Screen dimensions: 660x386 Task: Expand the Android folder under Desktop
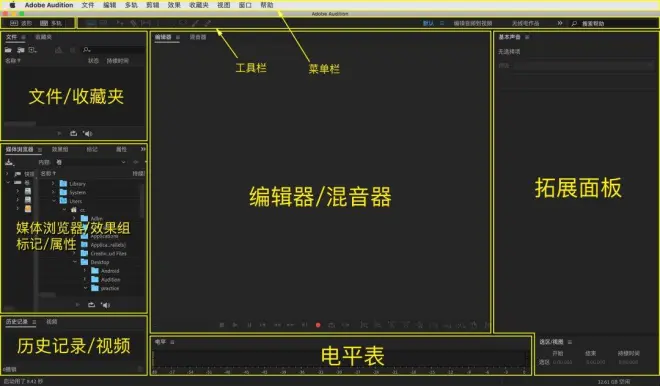tap(85, 271)
